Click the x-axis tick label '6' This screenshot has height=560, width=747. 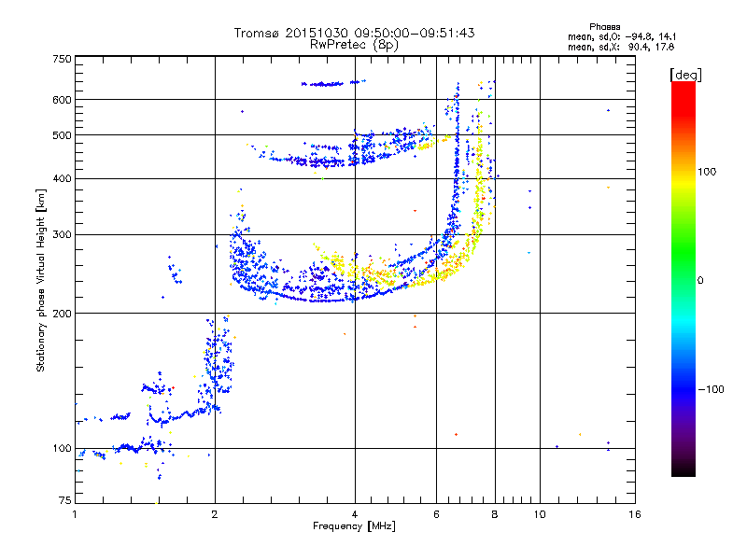(436, 514)
